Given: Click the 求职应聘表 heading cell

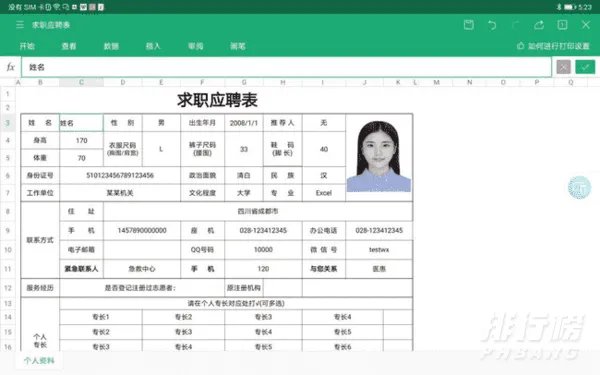Looking at the screenshot, I should [217, 101].
